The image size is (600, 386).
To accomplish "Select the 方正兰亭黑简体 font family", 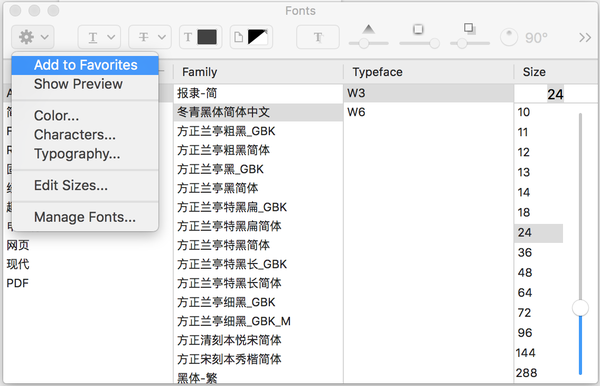I will (x=258, y=188).
